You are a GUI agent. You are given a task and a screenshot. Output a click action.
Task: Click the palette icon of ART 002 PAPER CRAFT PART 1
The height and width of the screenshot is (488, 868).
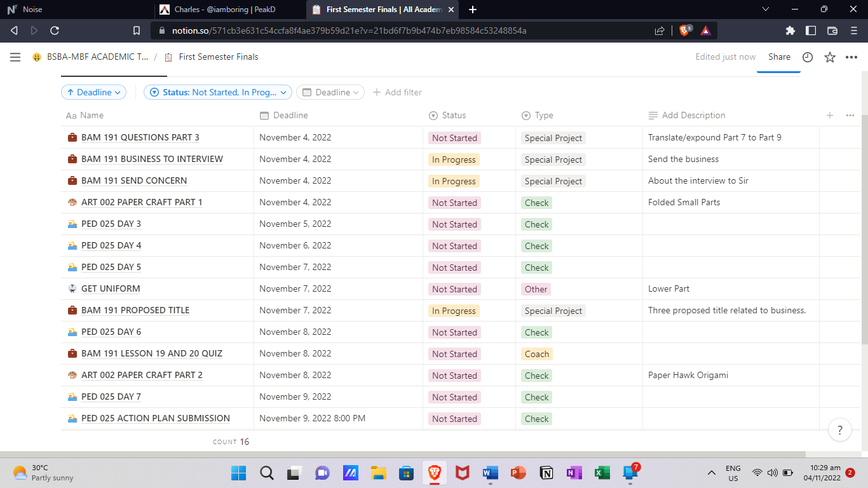pyautogui.click(x=72, y=203)
